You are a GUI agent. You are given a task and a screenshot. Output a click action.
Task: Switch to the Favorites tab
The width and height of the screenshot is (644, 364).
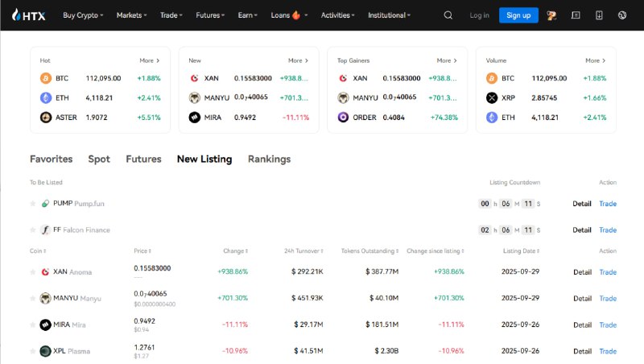click(x=52, y=159)
